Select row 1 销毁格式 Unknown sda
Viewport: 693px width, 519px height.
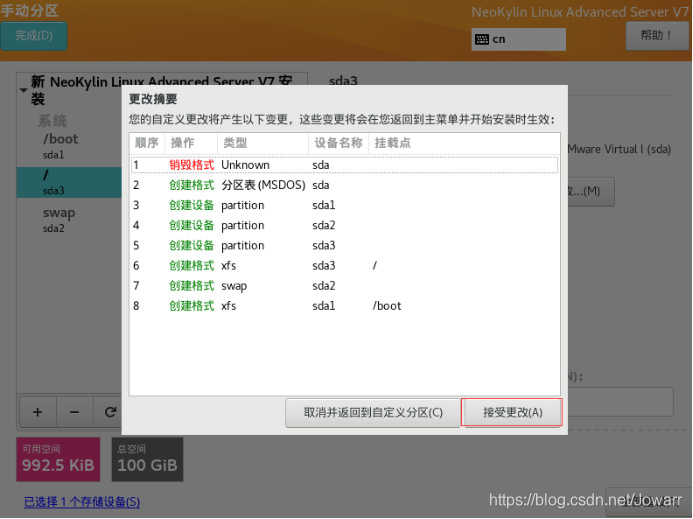[344, 165]
